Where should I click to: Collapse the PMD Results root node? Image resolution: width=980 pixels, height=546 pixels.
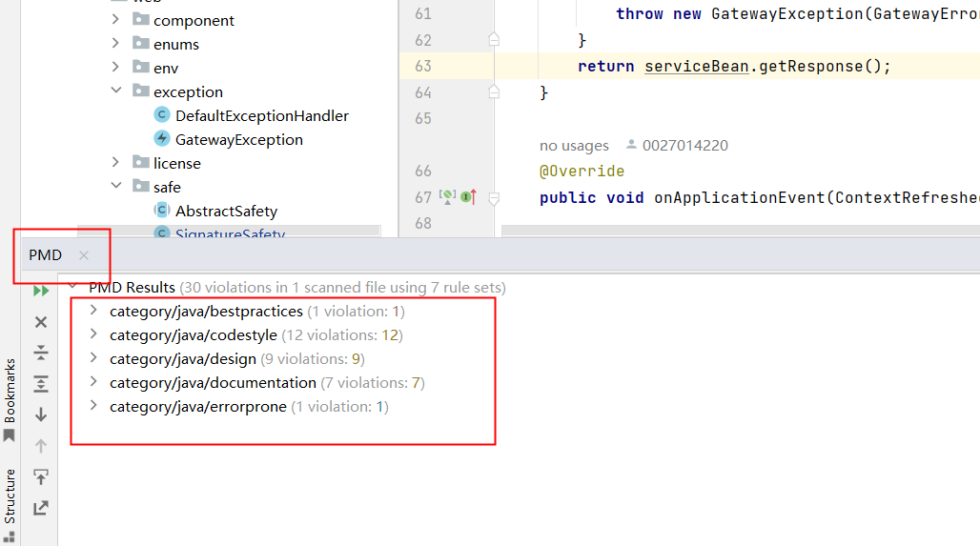point(73,286)
